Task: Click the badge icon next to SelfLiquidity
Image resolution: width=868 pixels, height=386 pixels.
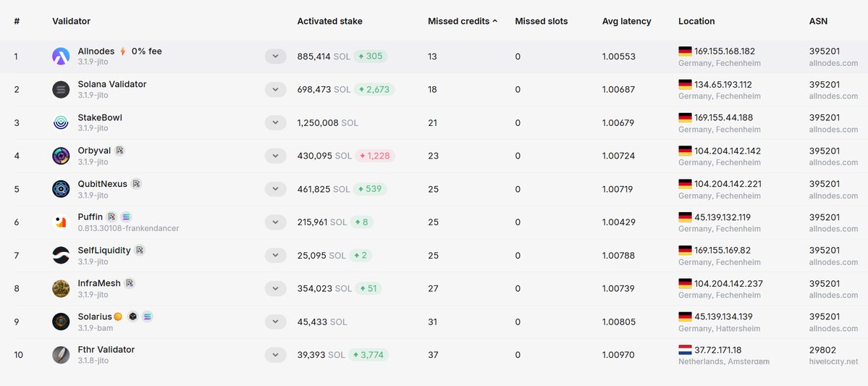Action: coord(140,251)
